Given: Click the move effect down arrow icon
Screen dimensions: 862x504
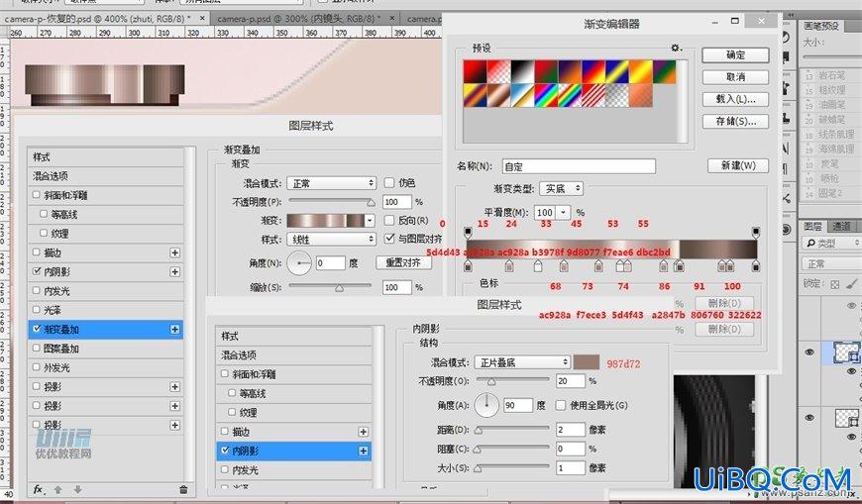Looking at the screenshot, I should [77, 488].
